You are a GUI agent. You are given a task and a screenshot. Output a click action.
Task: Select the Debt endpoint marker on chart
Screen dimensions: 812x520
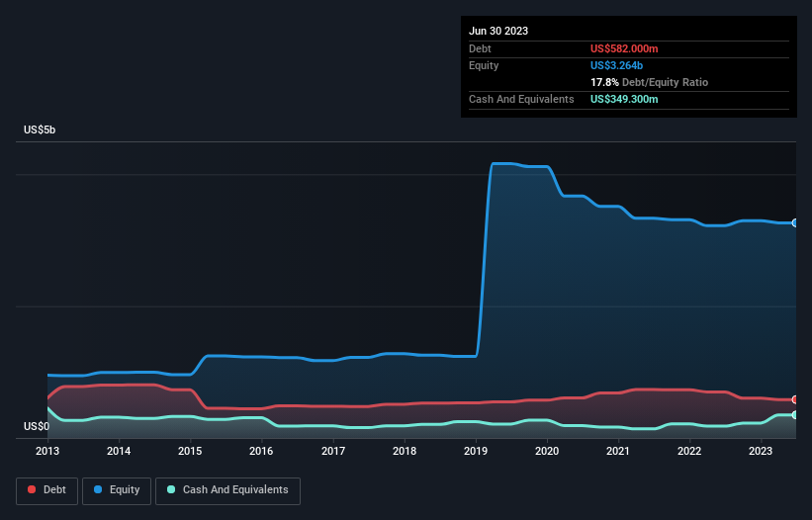click(795, 399)
